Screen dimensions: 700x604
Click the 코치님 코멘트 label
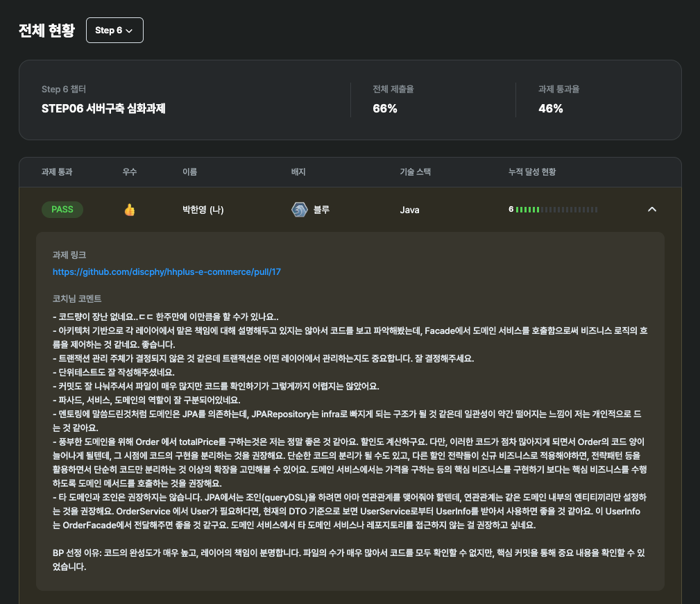[77, 299]
